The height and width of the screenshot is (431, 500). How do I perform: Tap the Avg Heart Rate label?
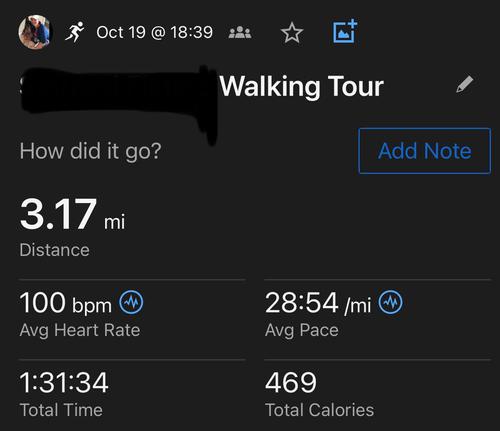[x=80, y=330]
